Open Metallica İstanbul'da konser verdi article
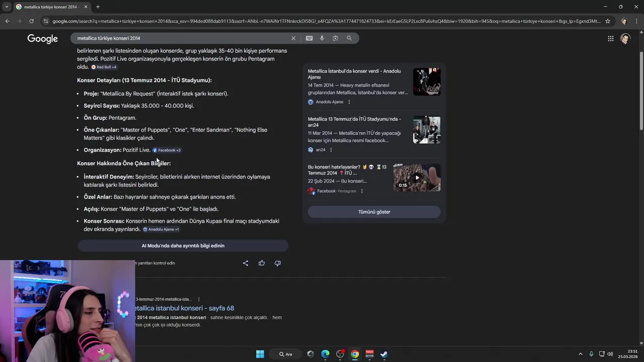644x362 pixels. pyautogui.click(x=354, y=74)
